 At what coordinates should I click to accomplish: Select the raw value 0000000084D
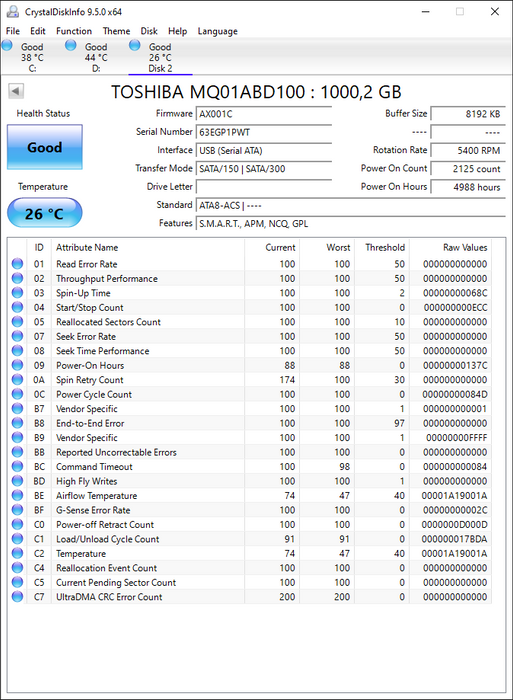point(455,394)
